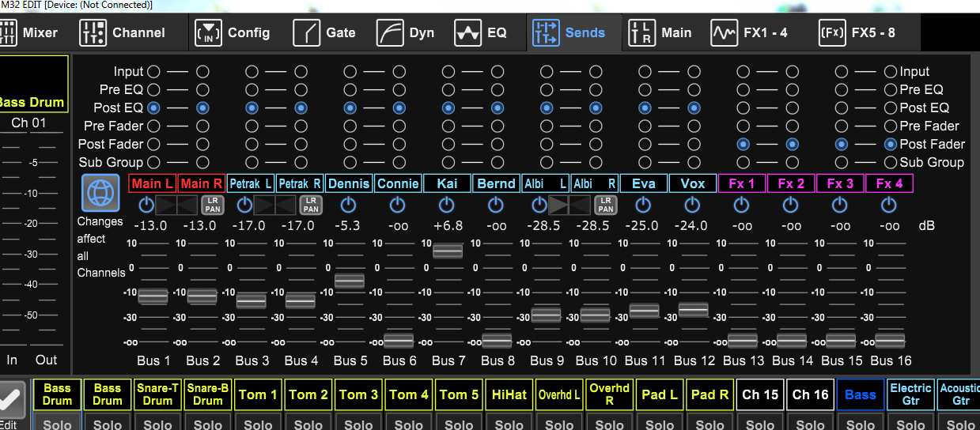This screenshot has width=980, height=430.
Task: Select Post EQ tap for Bus 1
Action: pyautogui.click(x=153, y=107)
